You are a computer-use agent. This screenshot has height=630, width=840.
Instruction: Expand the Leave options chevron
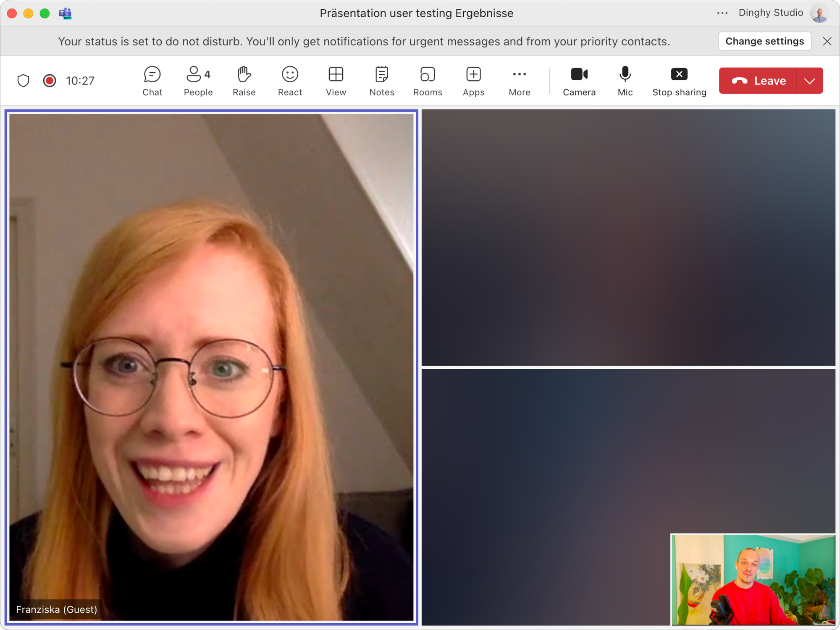[810, 81]
